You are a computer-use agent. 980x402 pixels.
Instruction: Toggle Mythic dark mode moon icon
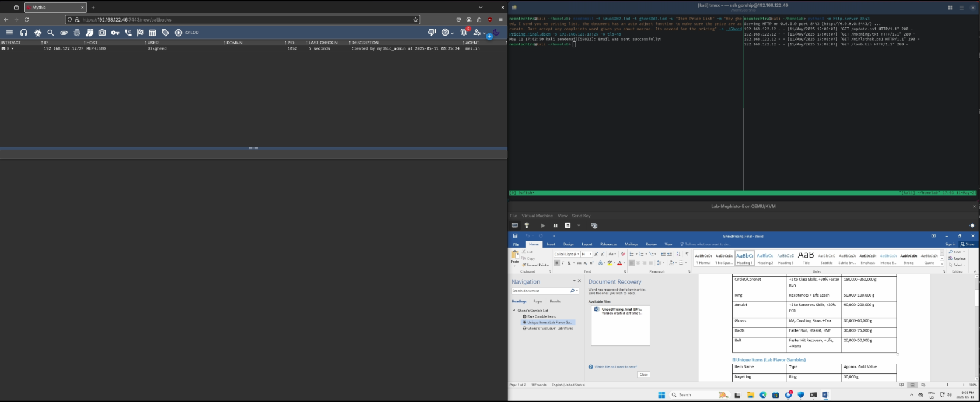click(x=496, y=33)
